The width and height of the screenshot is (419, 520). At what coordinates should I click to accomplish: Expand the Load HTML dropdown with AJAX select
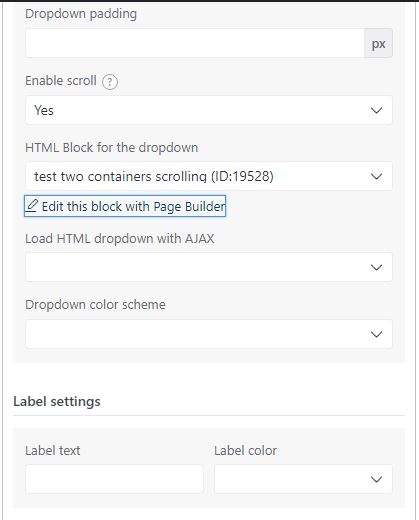coord(209,267)
